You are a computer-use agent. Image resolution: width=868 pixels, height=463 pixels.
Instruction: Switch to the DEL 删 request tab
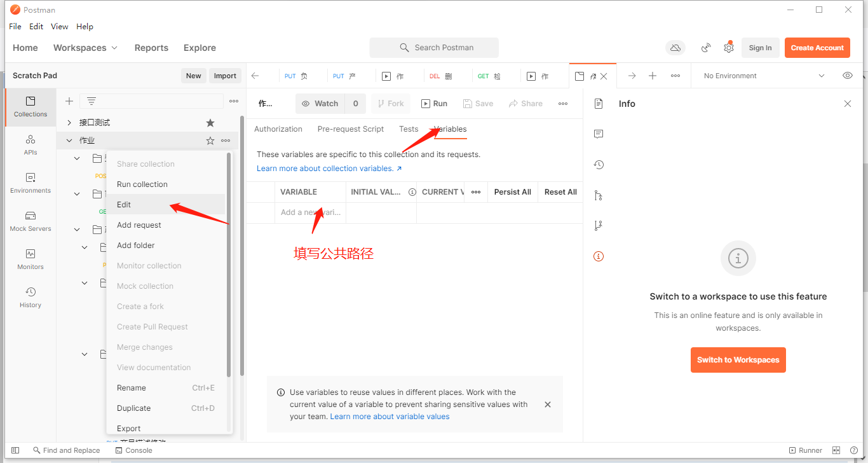click(x=440, y=76)
